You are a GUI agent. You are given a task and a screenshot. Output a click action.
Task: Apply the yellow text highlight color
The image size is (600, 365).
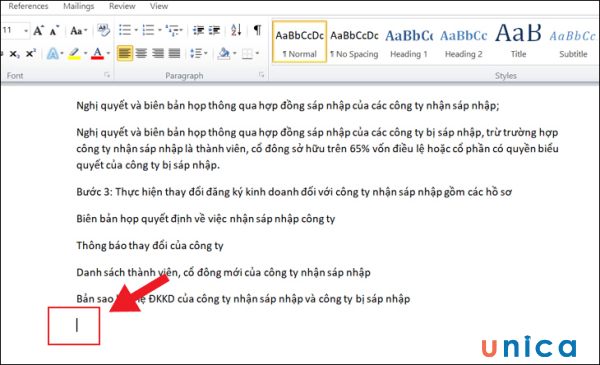click(74, 54)
